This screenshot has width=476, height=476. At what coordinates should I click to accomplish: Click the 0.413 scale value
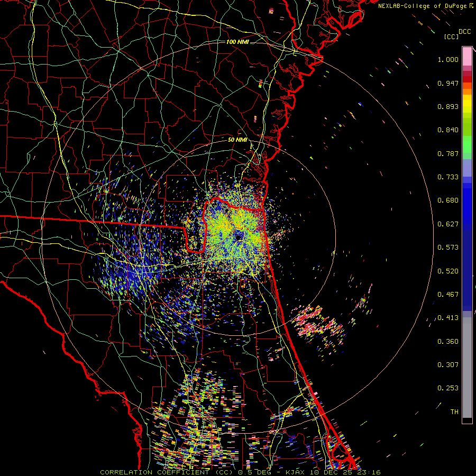448,318
